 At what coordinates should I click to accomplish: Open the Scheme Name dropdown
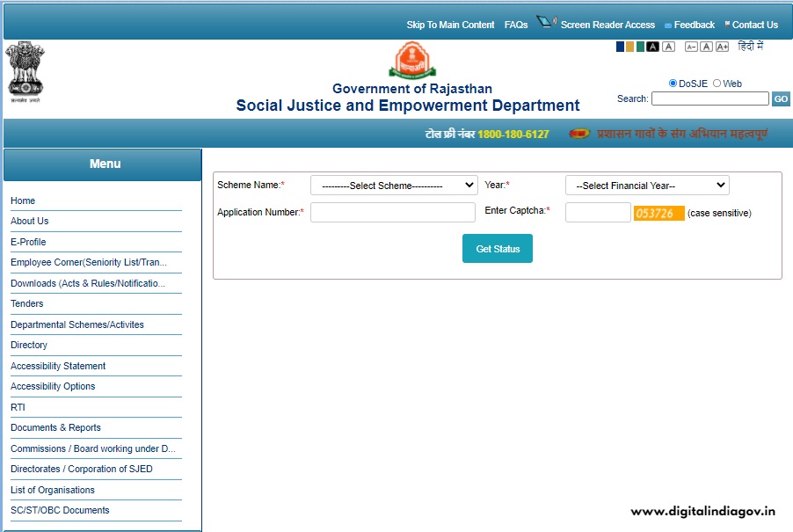coord(393,186)
